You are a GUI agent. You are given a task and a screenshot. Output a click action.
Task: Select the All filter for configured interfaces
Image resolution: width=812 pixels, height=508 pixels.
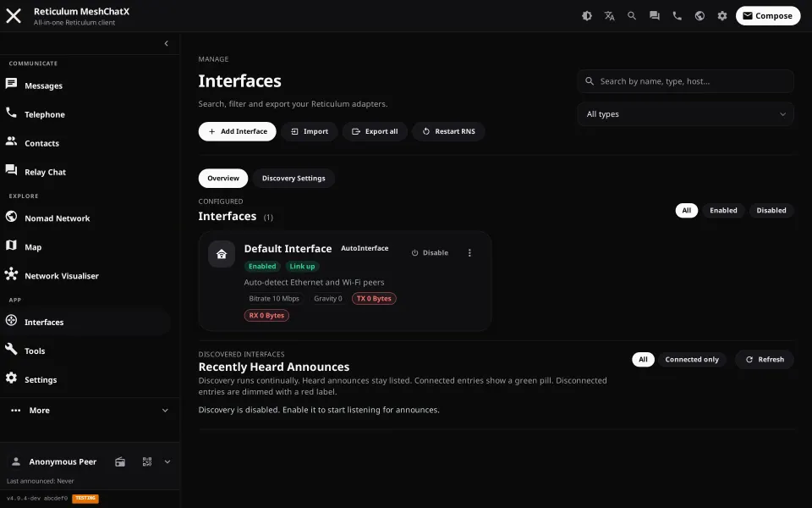click(687, 211)
